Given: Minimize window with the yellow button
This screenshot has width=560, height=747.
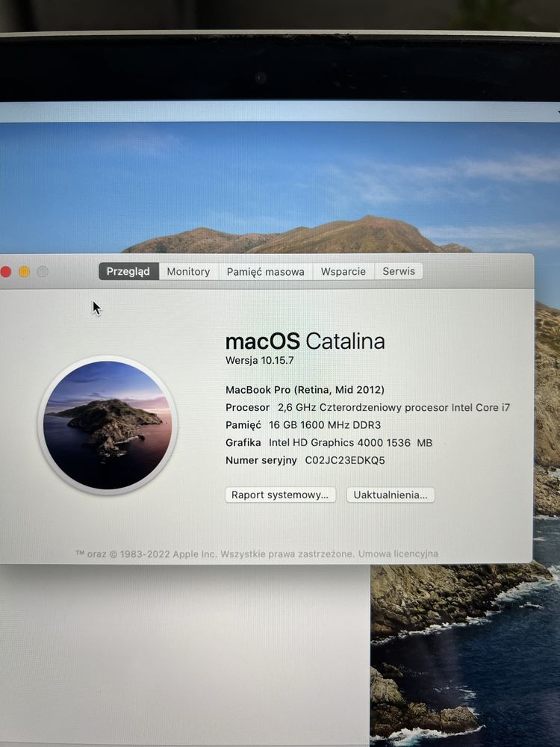Looking at the screenshot, I should pos(25,272).
